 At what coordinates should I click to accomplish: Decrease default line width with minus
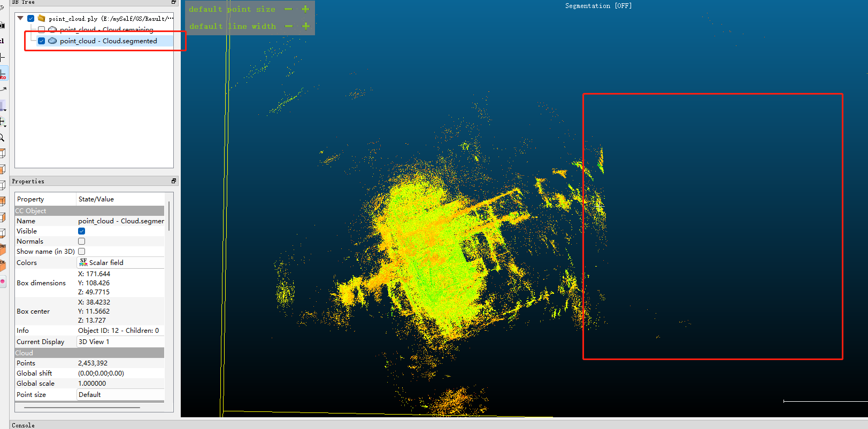289,26
